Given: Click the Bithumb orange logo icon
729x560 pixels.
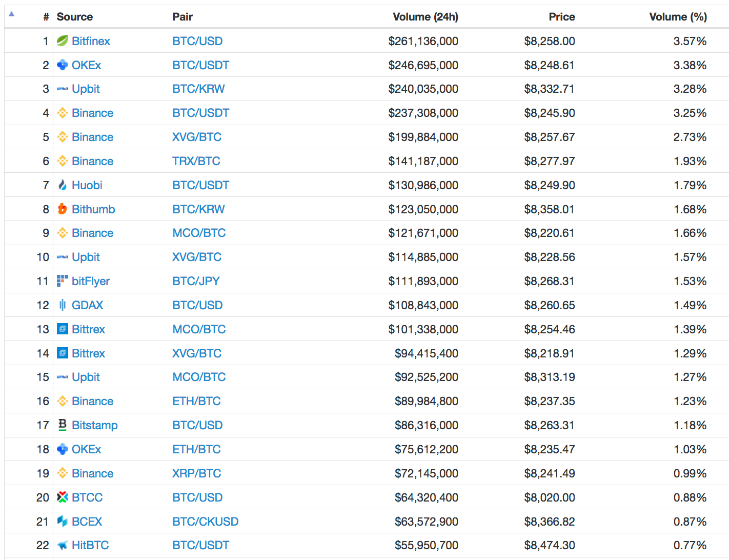Looking at the screenshot, I should pos(63,209).
